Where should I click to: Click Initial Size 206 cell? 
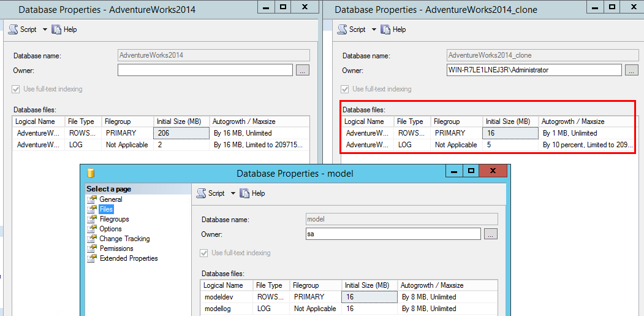coord(181,133)
